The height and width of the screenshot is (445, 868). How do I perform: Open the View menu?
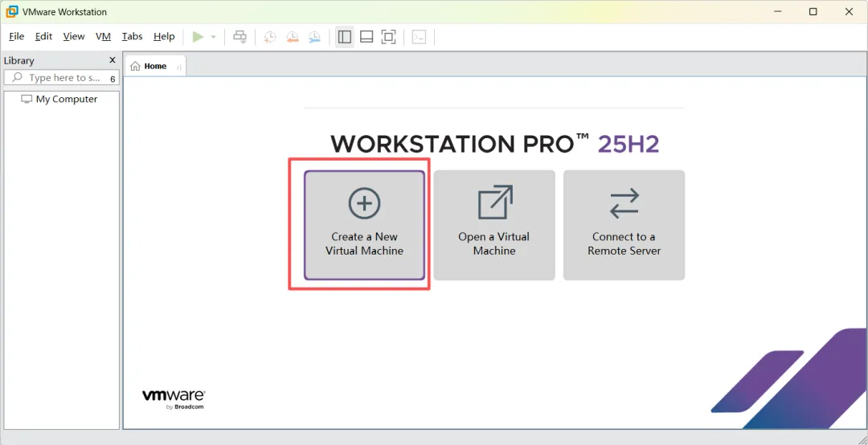(74, 36)
